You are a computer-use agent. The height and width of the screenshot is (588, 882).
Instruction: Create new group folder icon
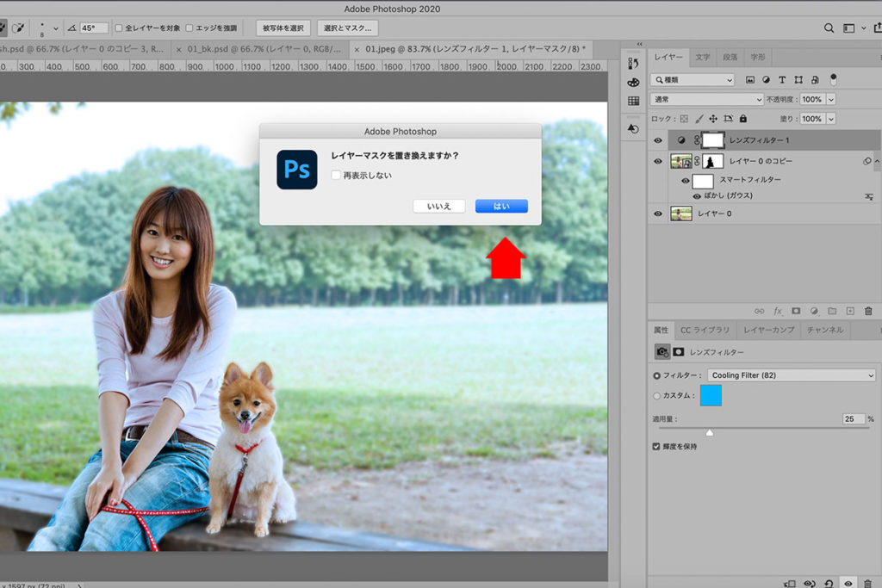(832, 311)
